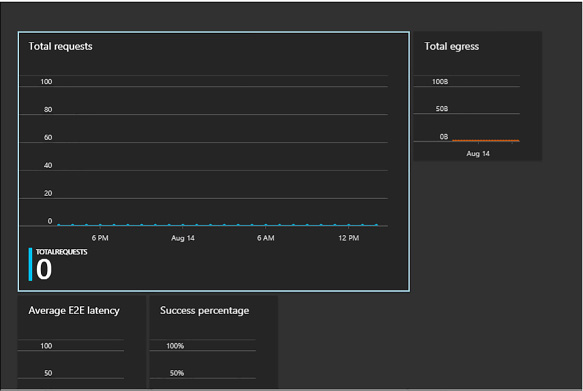This screenshot has width=583, height=391.
Task: Click the '6 PM' axis label
Action: point(100,238)
